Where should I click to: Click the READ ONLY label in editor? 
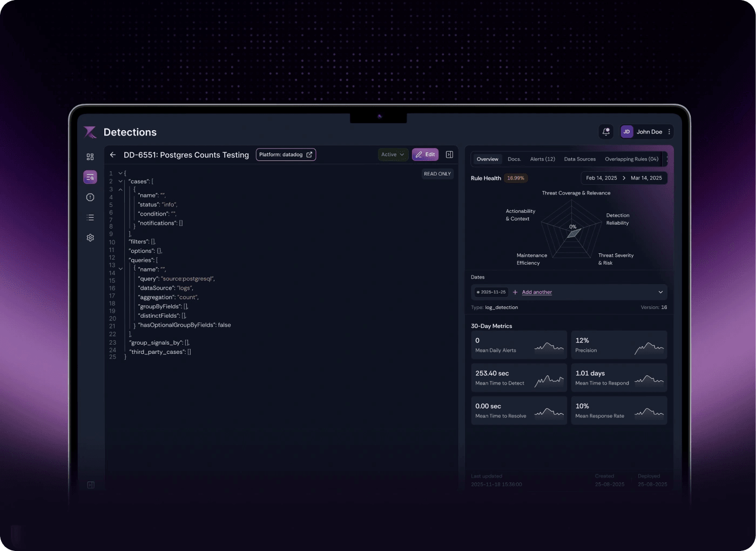[437, 174]
